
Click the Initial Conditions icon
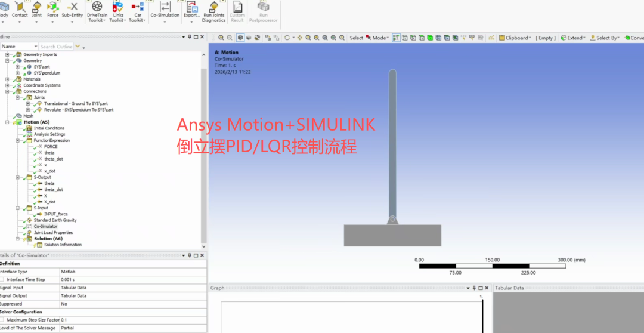(29, 128)
